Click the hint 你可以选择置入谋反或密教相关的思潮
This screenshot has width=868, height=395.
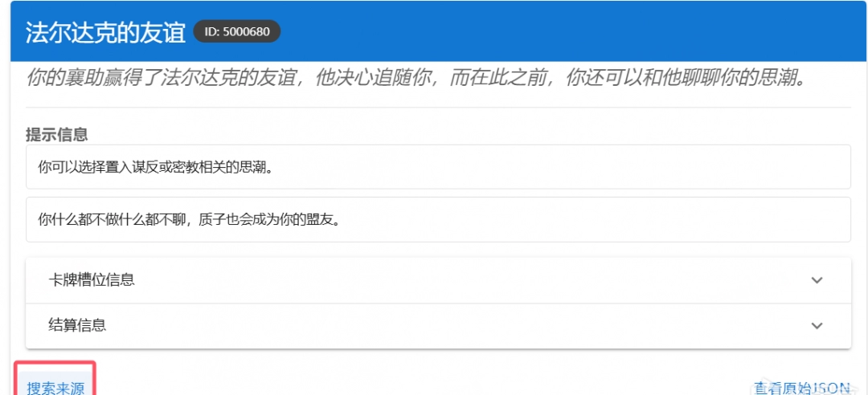tap(438, 167)
